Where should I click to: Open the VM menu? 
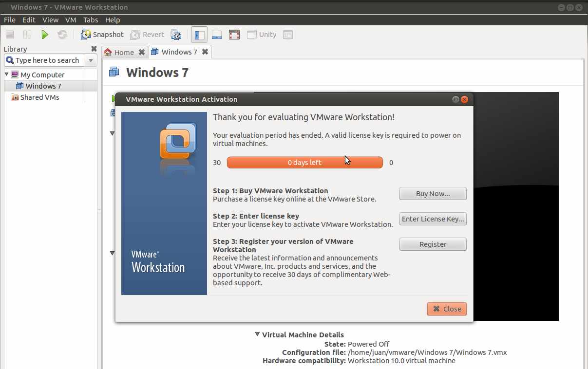71,20
